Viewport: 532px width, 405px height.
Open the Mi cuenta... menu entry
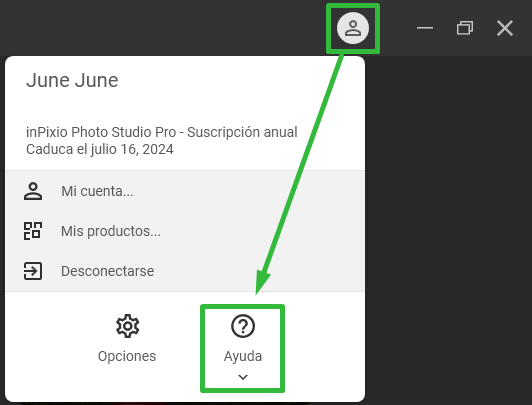click(185, 191)
